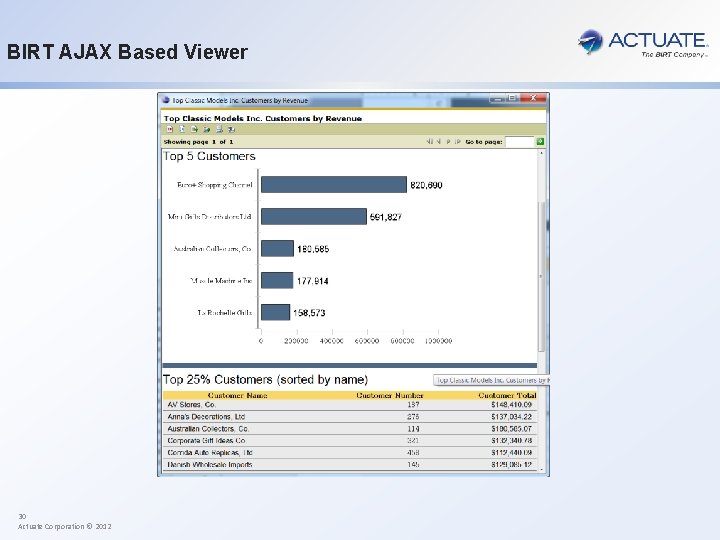The width and height of the screenshot is (720, 540).
Task: Click the Top 25% Customers heading
Action: click(265, 380)
